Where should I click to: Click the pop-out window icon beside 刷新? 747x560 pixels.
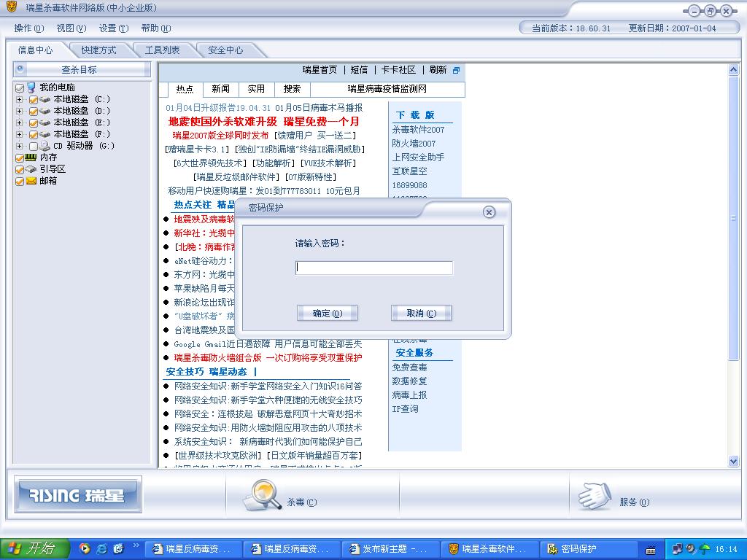point(456,71)
